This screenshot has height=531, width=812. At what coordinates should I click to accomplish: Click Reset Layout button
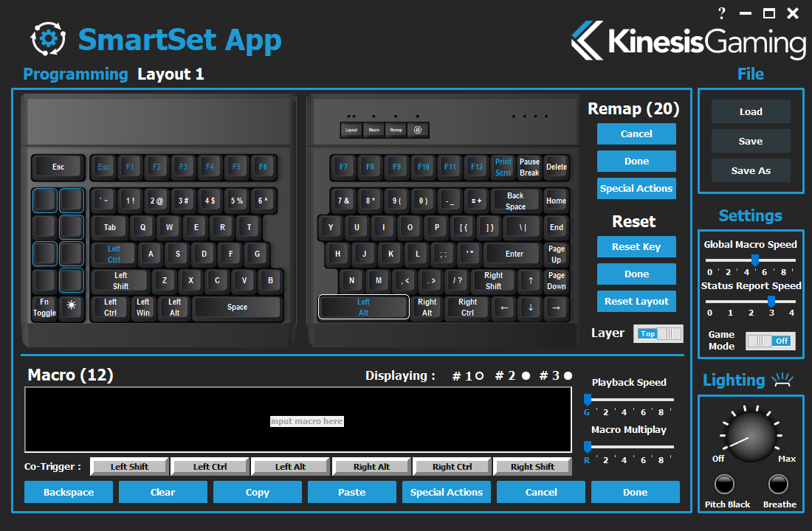[636, 301]
